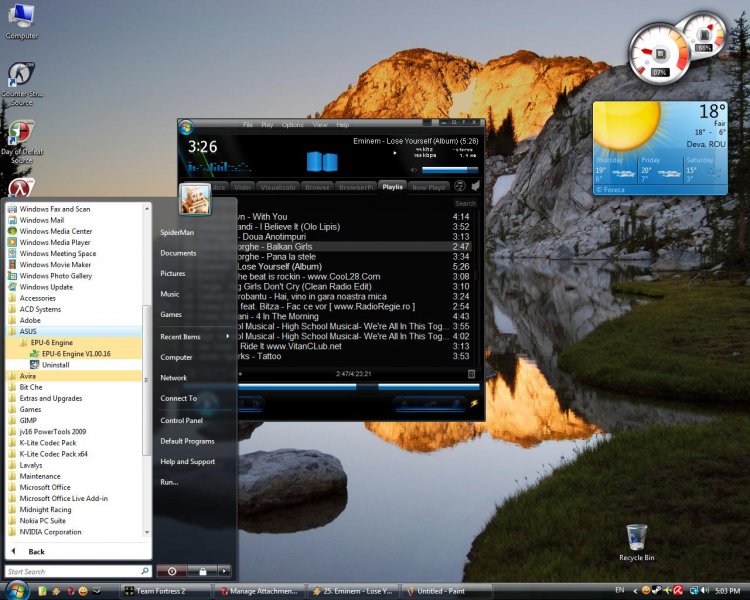This screenshot has height=600, width=750.
Task: Open Winamp Options menu
Action: pos(292,124)
